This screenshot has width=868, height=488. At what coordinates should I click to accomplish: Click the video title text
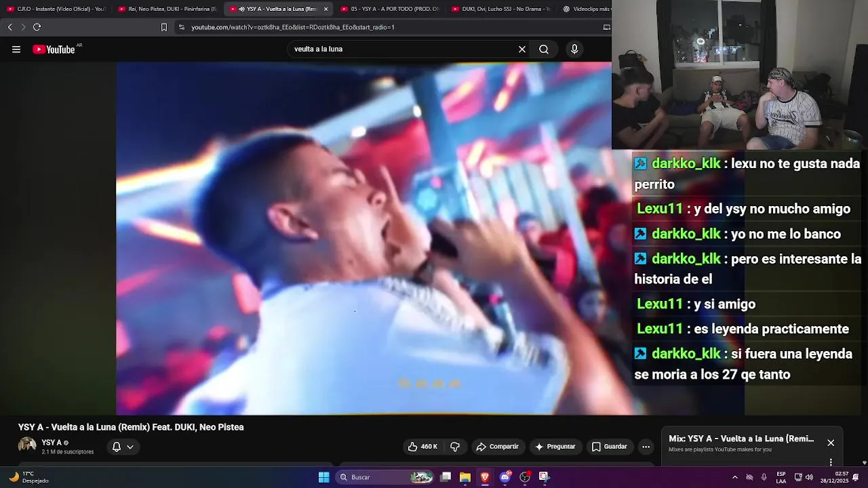(x=131, y=427)
